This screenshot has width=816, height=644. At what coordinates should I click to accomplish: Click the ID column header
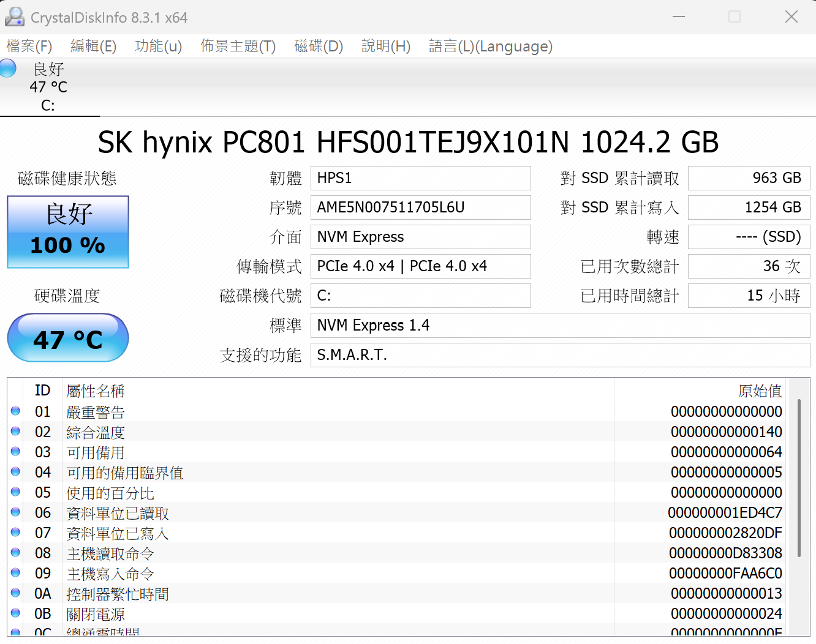click(43, 391)
